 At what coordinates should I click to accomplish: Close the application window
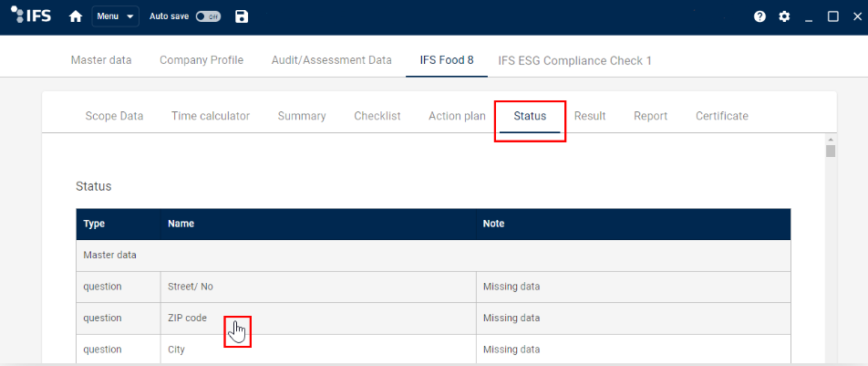click(857, 16)
